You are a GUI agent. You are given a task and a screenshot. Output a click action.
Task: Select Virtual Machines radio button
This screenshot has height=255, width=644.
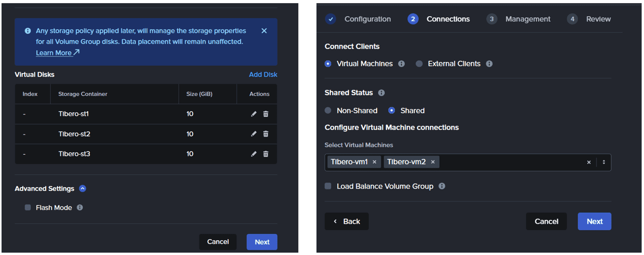(328, 64)
